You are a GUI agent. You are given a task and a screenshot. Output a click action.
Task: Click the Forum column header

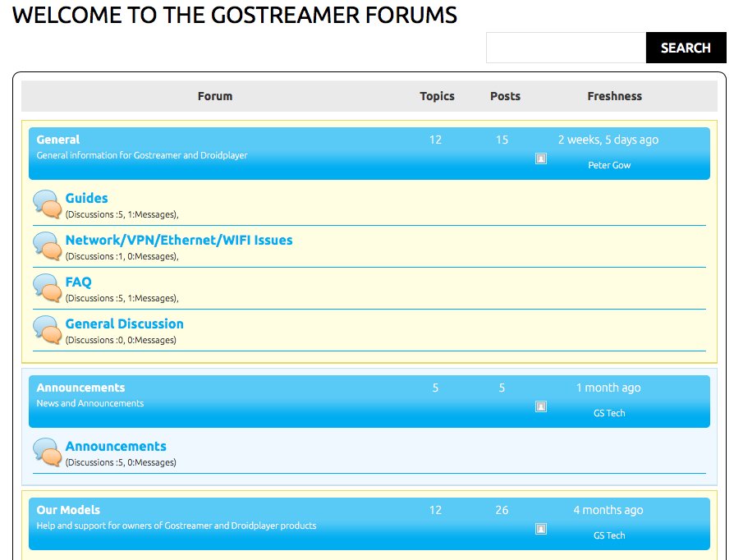(x=215, y=96)
